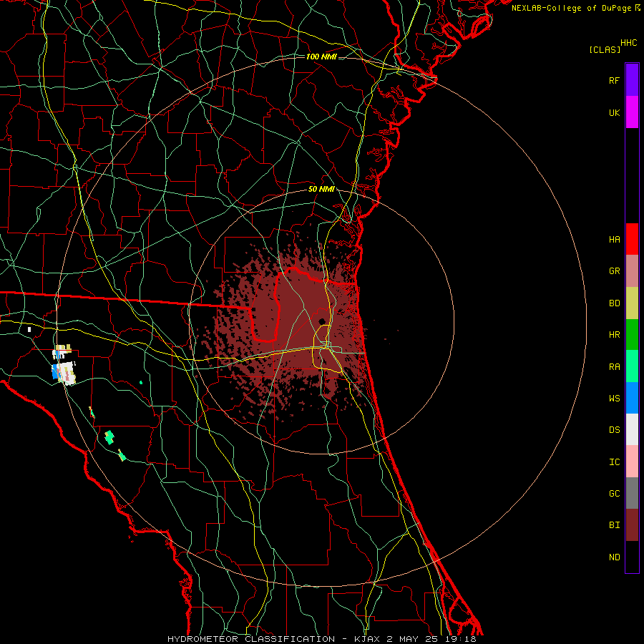Click the BI dark red legend swatch

pos(632,525)
